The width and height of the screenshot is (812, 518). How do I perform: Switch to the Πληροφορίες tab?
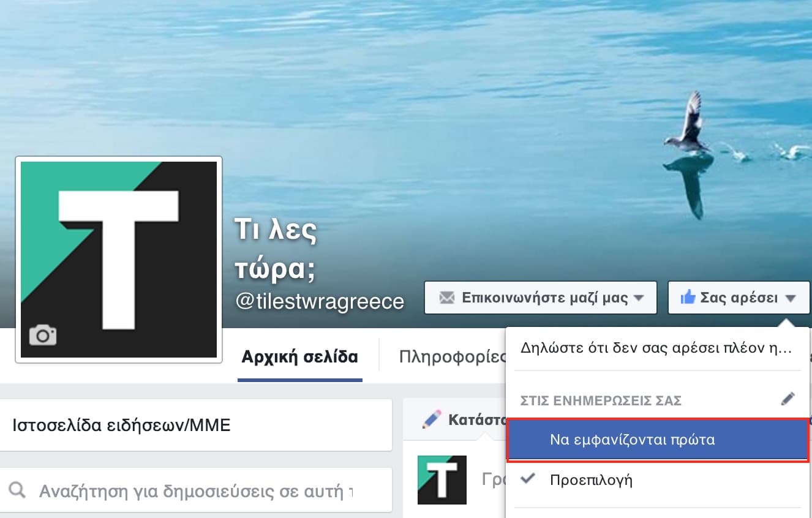click(x=453, y=356)
